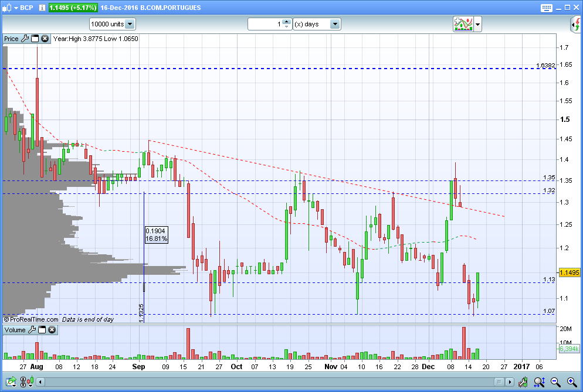Open the candlestick link group icon

[27, 381]
